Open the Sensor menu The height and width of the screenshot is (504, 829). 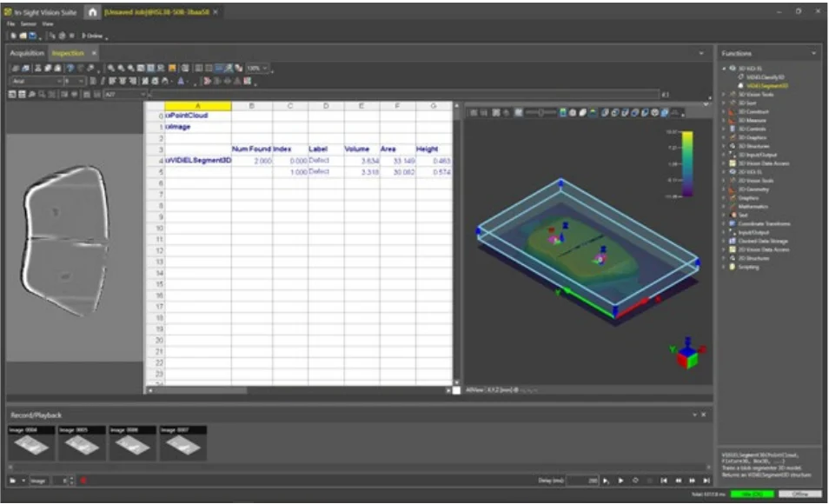coord(28,23)
